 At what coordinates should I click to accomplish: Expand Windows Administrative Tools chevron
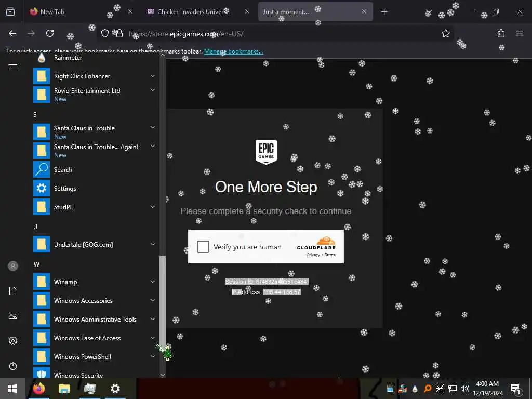(153, 319)
